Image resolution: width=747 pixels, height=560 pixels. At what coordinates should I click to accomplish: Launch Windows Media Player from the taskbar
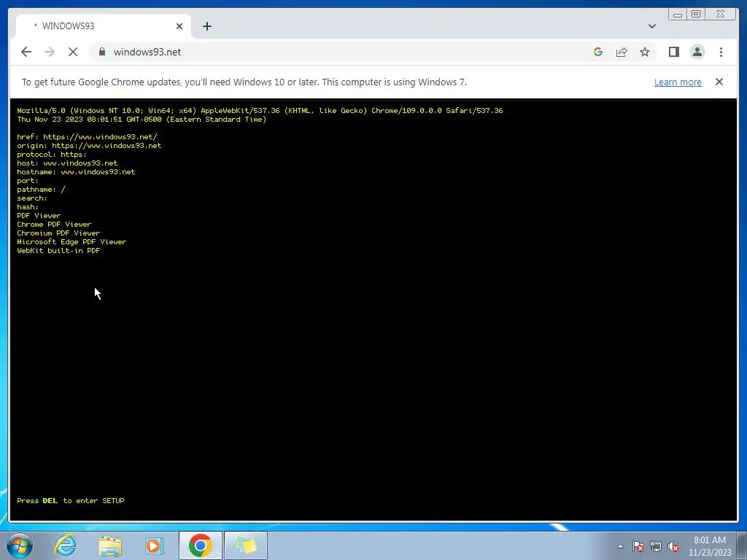click(154, 545)
